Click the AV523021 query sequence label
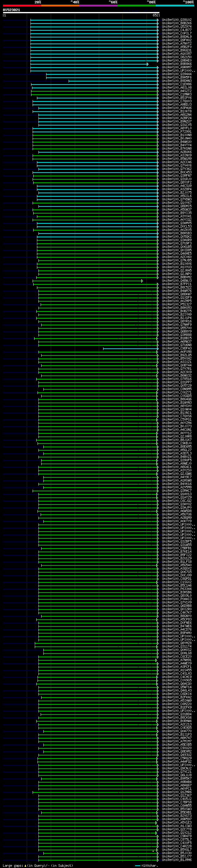The height and width of the screenshot is (868, 197). [x=11, y=10]
